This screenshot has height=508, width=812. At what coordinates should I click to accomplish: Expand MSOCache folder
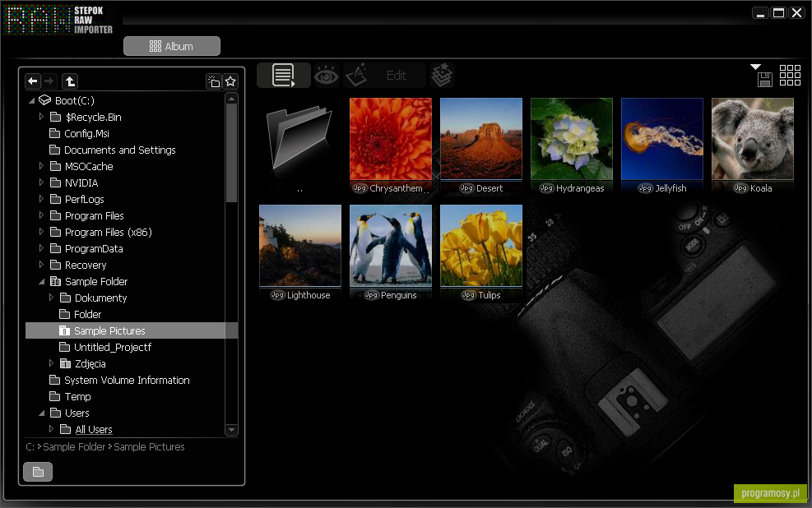[41, 166]
